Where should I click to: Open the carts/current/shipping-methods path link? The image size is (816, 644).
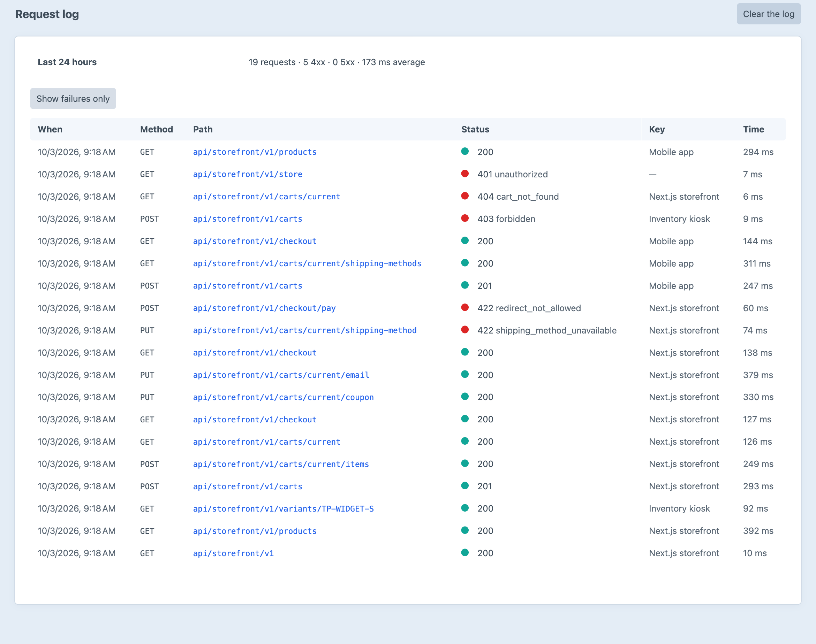coord(307,263)
